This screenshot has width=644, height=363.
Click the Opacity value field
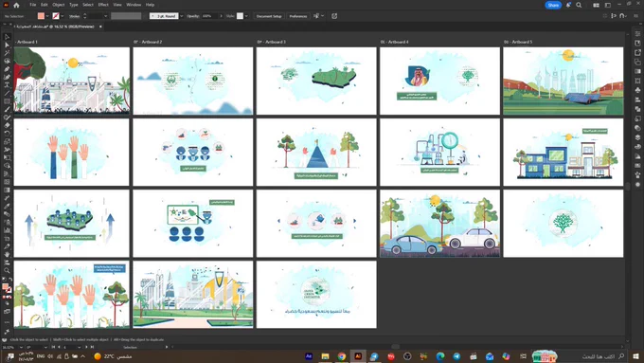[x=209, y=16]
